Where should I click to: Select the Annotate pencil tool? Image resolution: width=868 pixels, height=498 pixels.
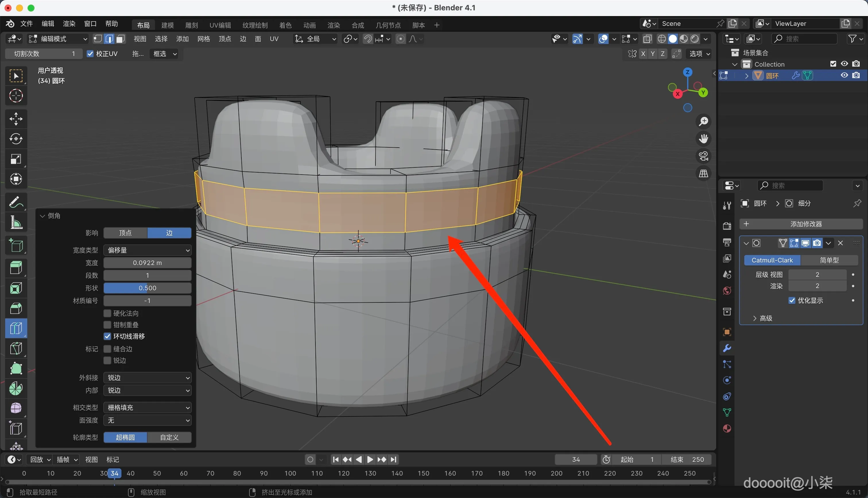tap(16, 202)
